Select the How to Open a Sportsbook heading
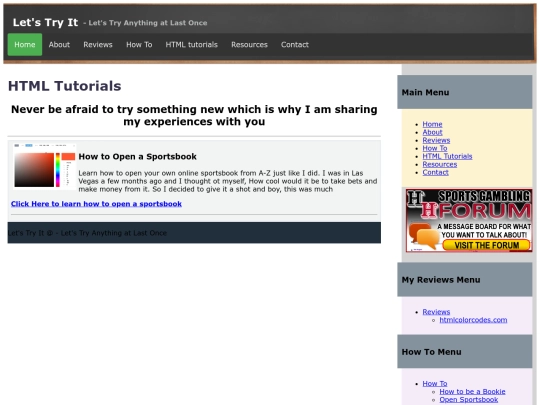The height and width of the screenshot is (405, 540). (x=137, y=156)
